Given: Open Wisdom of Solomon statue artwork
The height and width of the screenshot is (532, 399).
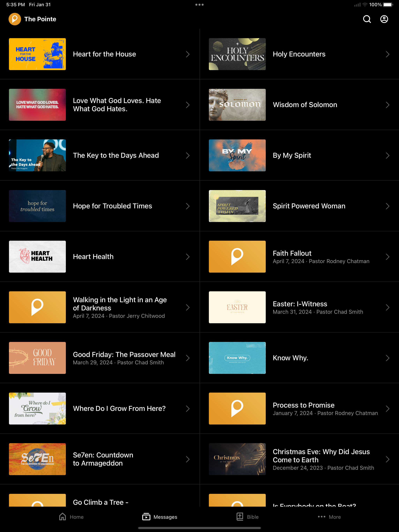Looking at the screenshot, I should (237, 105).
